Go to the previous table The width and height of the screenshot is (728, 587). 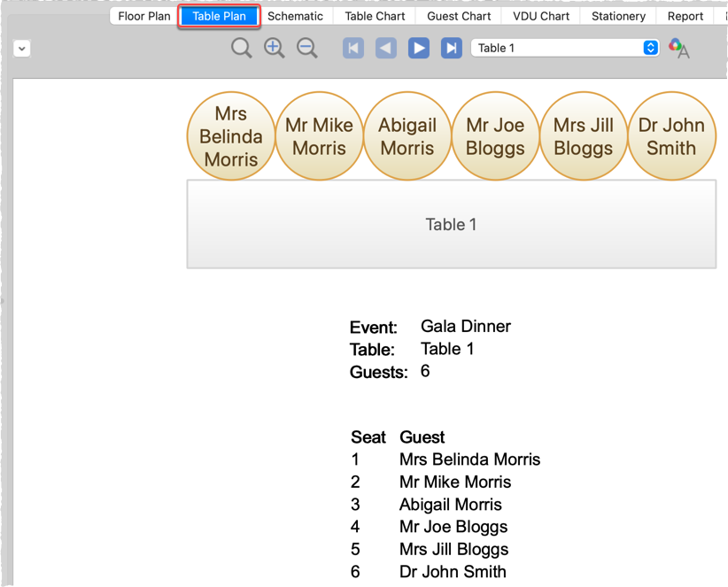pos(385,48)
